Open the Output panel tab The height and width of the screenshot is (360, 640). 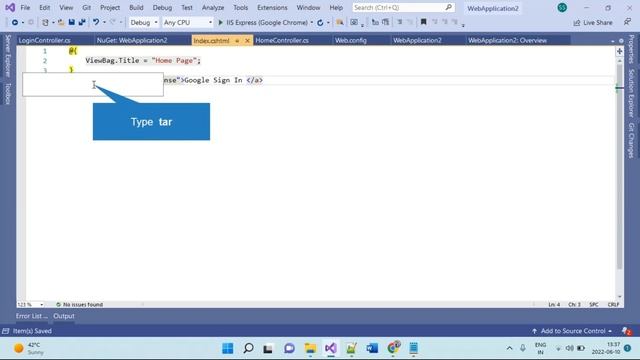[x=64, y=316]
